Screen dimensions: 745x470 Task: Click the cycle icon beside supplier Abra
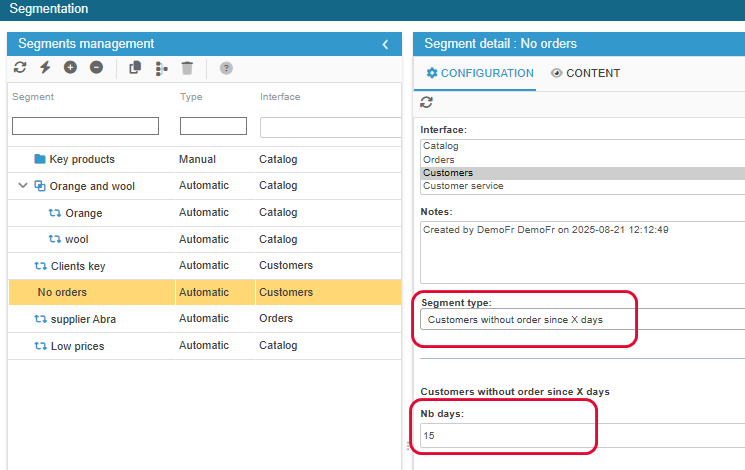coord(40,319)
